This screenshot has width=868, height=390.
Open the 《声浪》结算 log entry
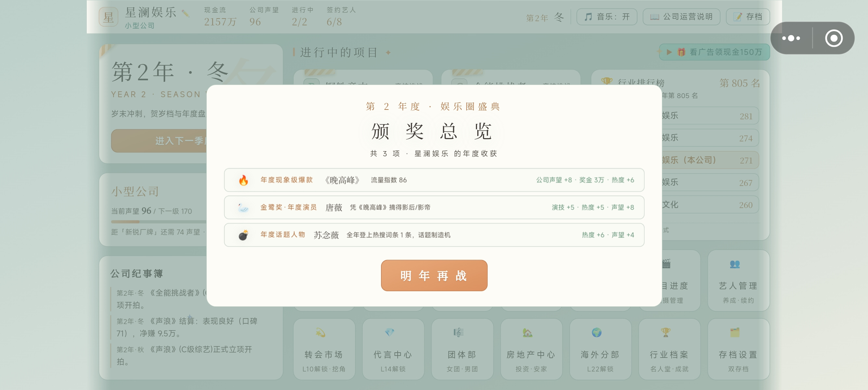(187, 327)
